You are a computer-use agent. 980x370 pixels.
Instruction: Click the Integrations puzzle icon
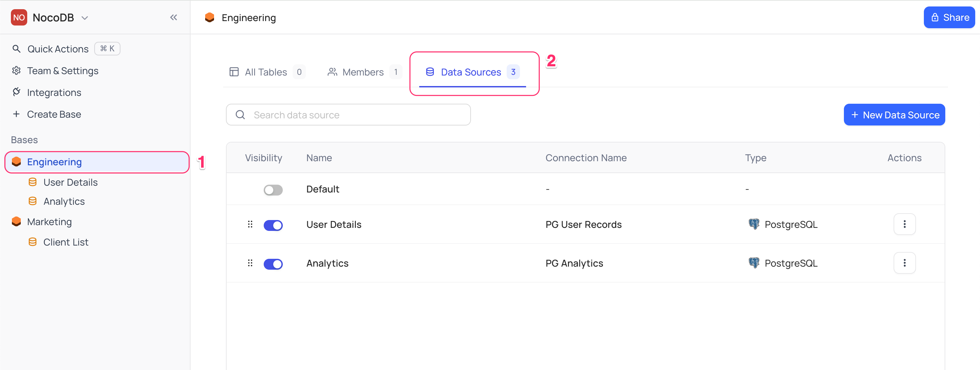tap(17, 92)
